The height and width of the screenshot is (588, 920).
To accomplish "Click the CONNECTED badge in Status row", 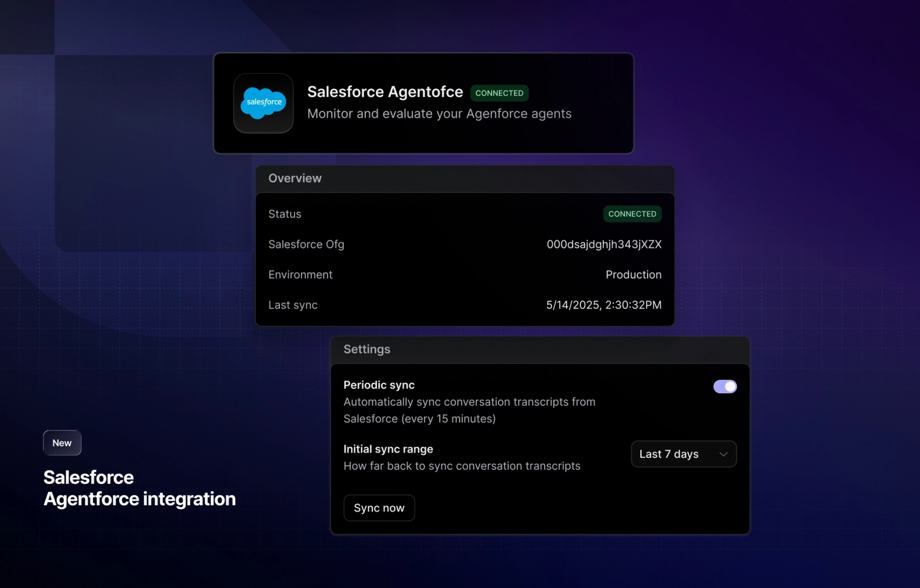I will pyautogui.click(x=632, y=214).
